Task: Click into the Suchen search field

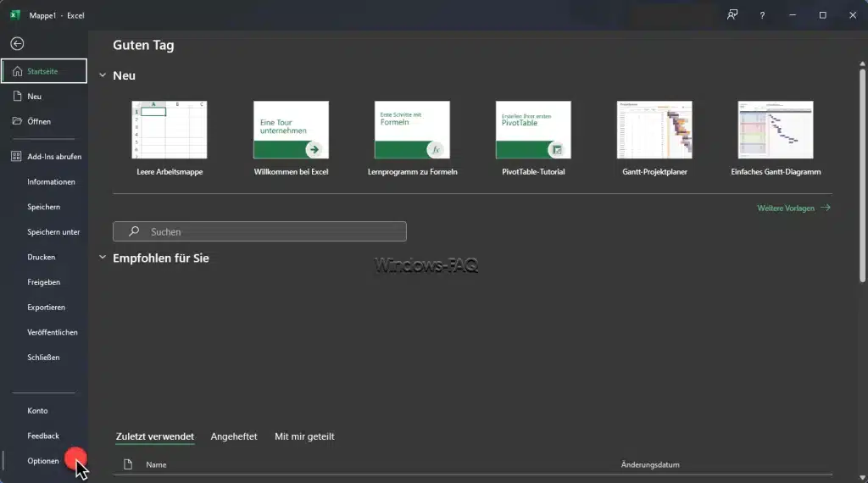Action: 259,231
